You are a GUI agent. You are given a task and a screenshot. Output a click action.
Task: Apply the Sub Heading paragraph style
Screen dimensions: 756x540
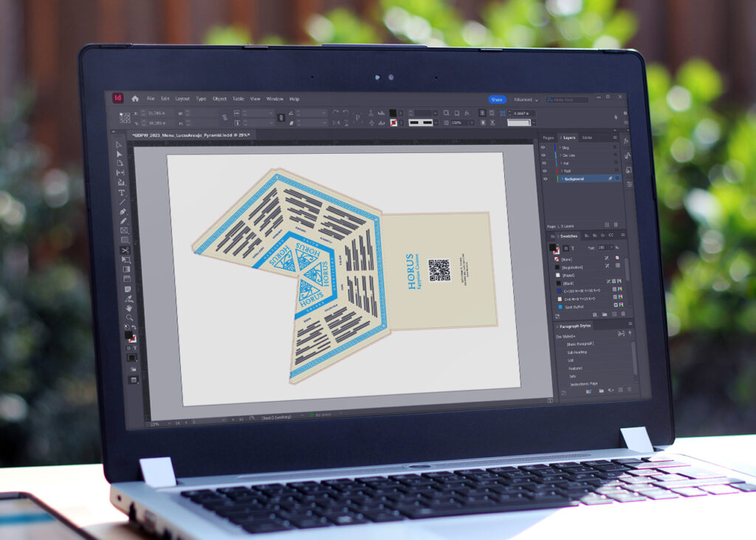[578, 352]
